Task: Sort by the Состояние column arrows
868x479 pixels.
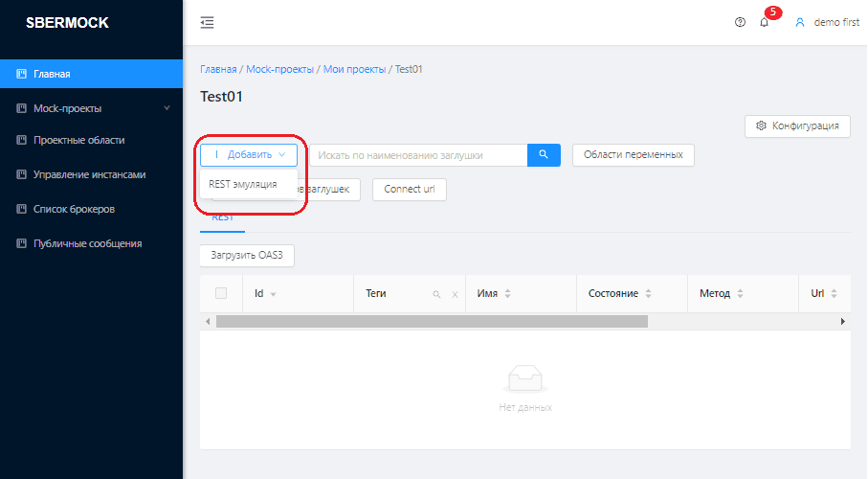Action: 648,294
